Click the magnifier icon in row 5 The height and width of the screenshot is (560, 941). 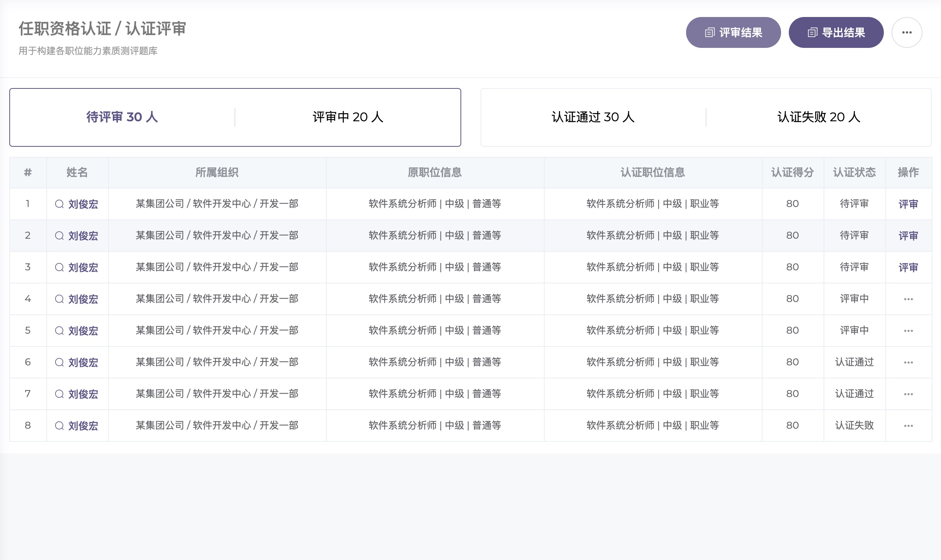[x=59, y=331]
